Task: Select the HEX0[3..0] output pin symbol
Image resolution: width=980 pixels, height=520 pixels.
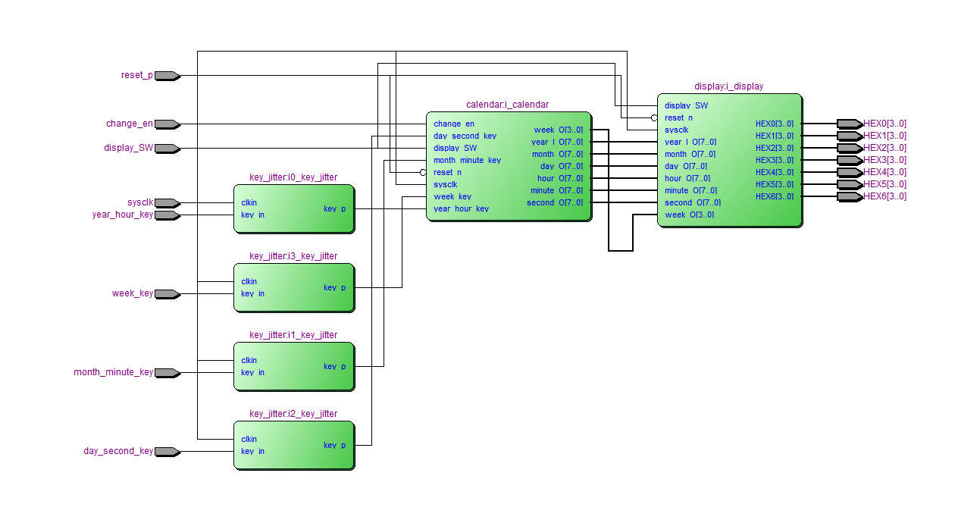Action: [x=850, y=124]
